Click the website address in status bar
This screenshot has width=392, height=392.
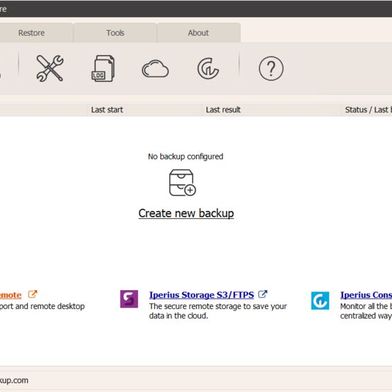(14, 380)
